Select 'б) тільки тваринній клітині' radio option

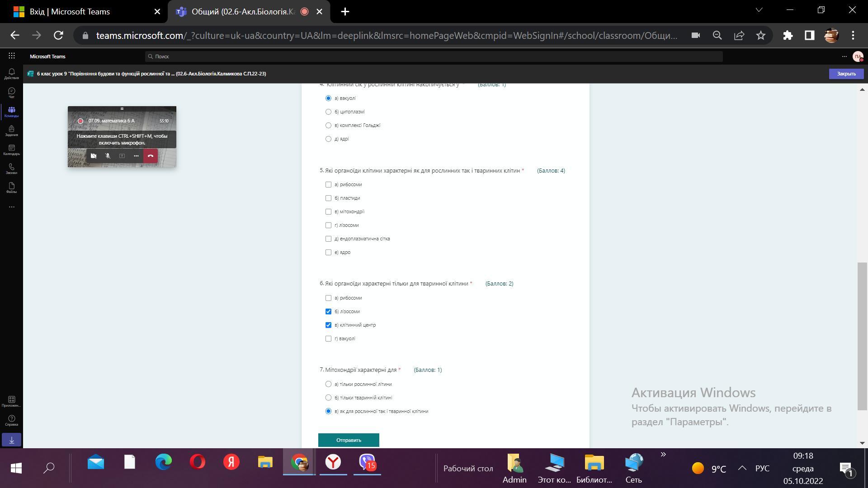pos(328,398)
